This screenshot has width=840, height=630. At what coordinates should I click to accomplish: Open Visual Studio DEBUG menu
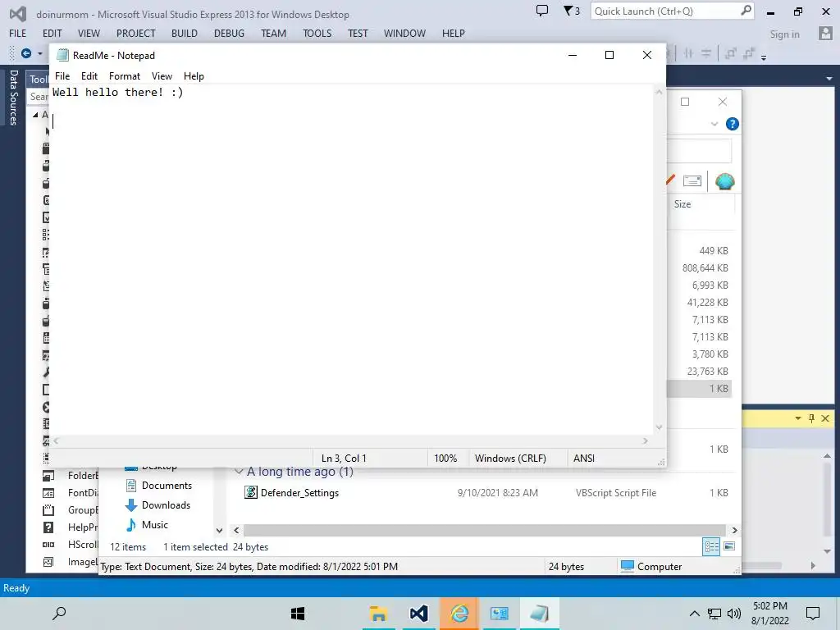point(229,33)
